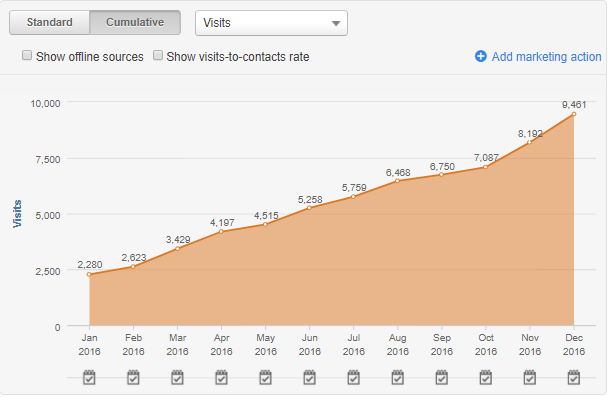Click Add marketing action link

pyautogui.click(x=546, y=57)
